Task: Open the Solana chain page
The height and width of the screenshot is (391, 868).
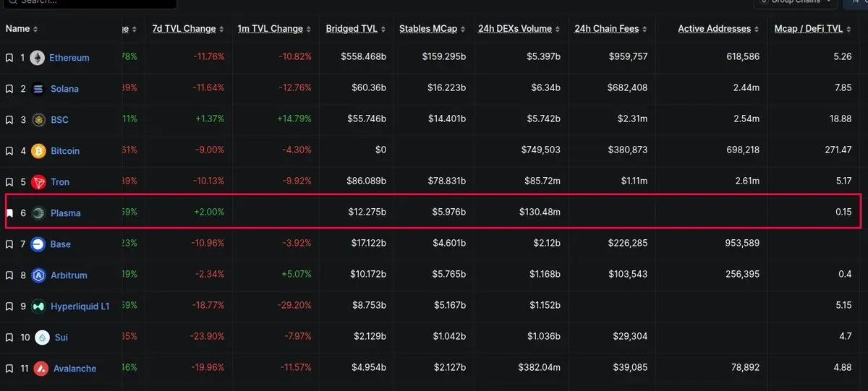Action: click(x=64, y=89)
